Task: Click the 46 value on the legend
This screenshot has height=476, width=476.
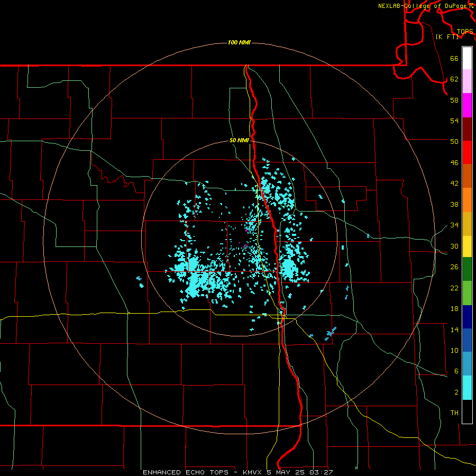Action: click(x=454, y=163)
